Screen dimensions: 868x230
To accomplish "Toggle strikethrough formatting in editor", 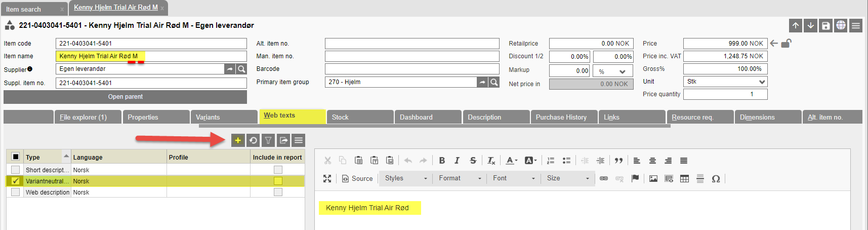I will [x=473, y=161].
